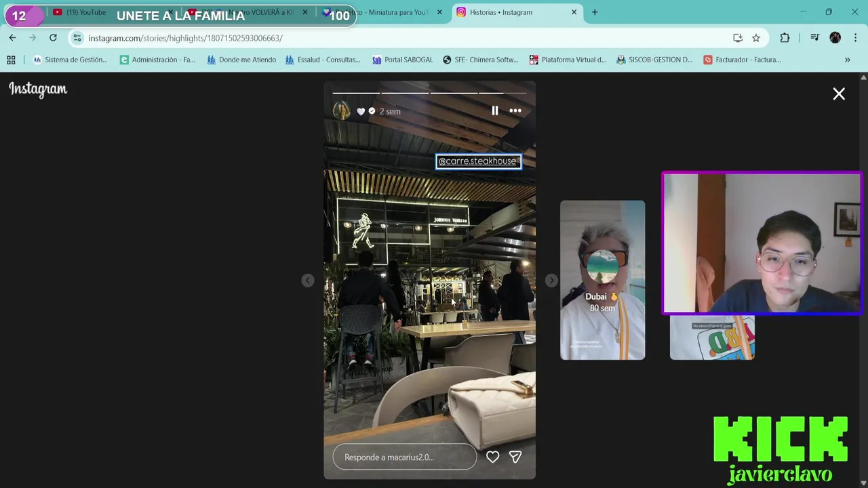The image size is (868, 488).
Task: Open 'Portal SABOGAL' bookmark
Action: point(402,60)
